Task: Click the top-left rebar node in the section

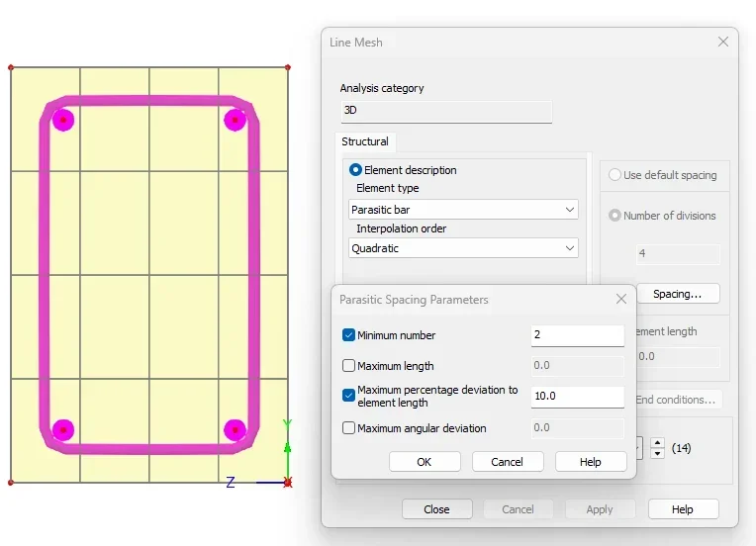Action: point(63,120)
